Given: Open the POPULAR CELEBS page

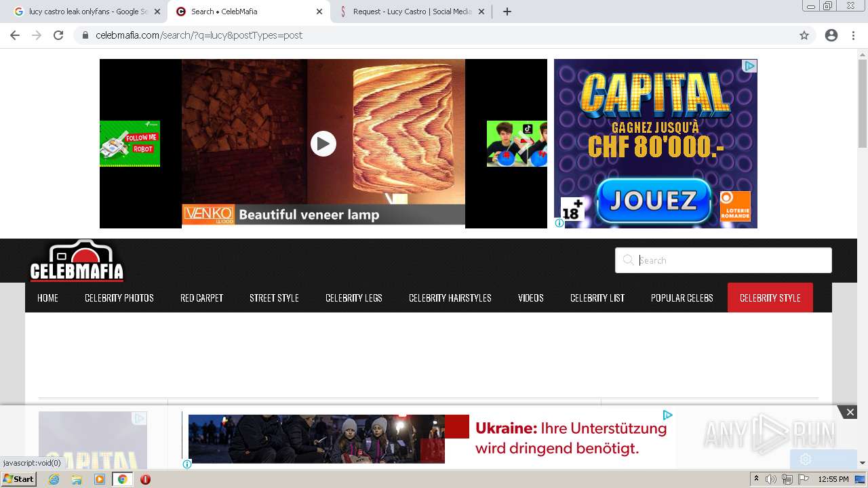Looking at the screenshot, I should click(x=682, y=298).
